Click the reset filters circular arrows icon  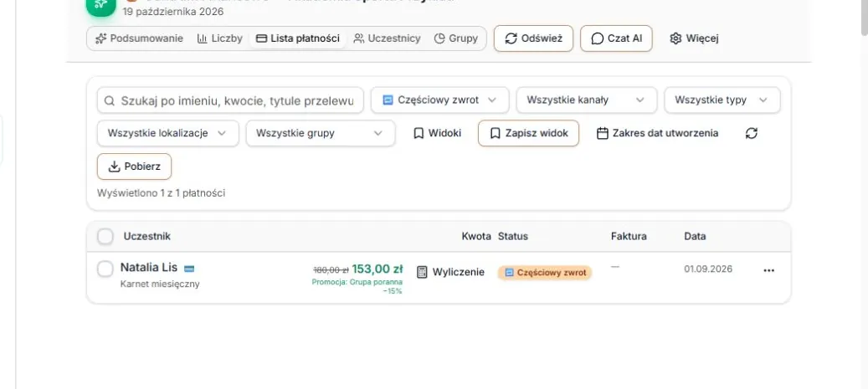[751, 133]
